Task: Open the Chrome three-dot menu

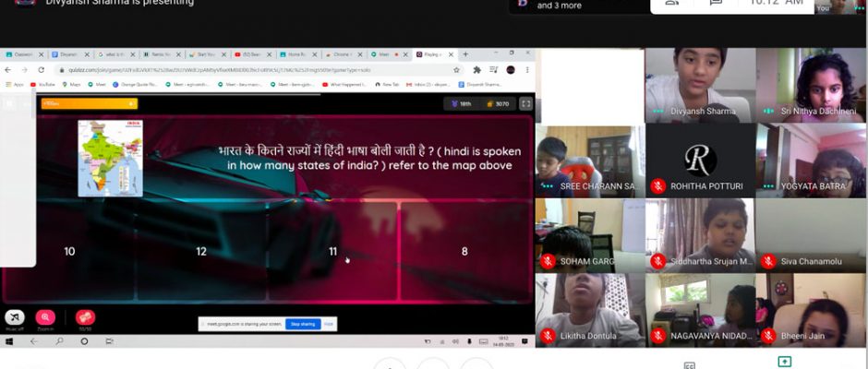Action: 527,70
